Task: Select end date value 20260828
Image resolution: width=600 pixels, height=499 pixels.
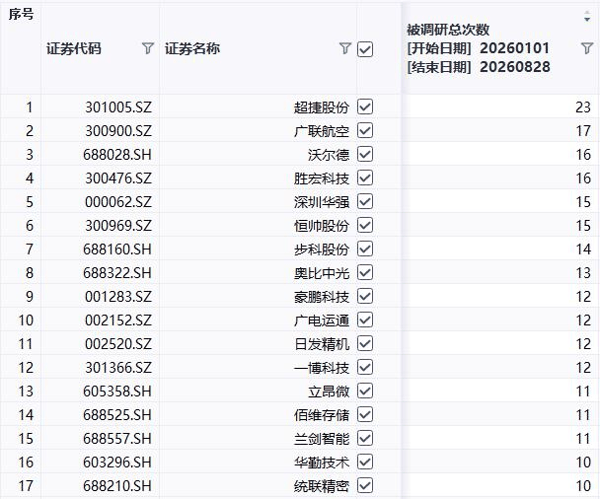Action: 515,67
